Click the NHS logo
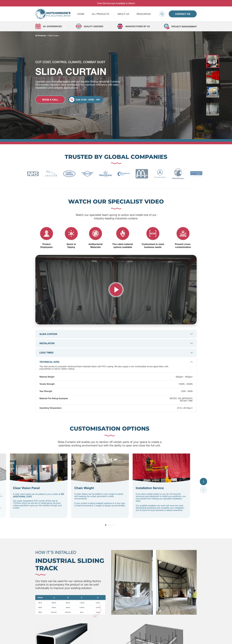 [33, 174]
